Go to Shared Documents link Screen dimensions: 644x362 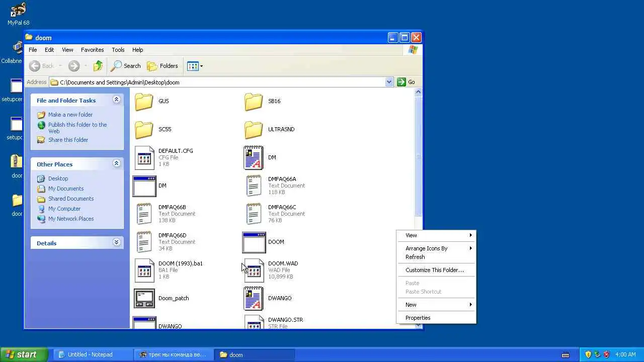click(71, 199)
